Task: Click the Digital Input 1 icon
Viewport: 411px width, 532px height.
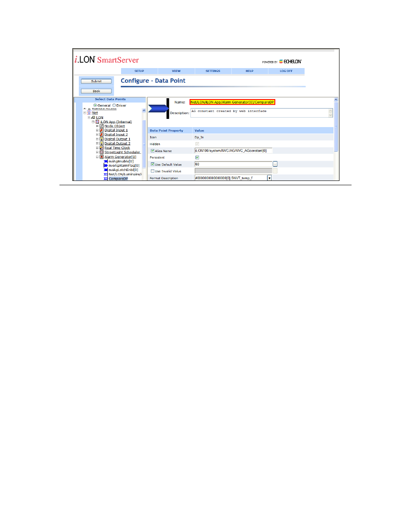Action: click(x=102, y=130)
